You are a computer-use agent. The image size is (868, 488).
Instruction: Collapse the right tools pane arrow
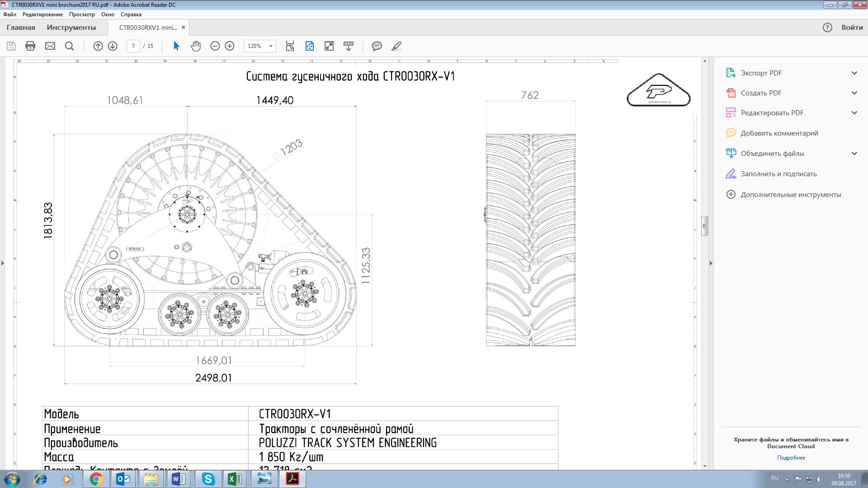(x=711, y=263)
